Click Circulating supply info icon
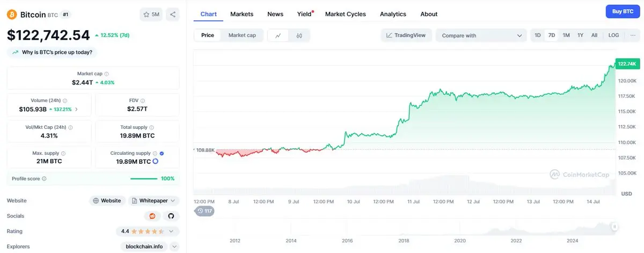 (155, 153)
